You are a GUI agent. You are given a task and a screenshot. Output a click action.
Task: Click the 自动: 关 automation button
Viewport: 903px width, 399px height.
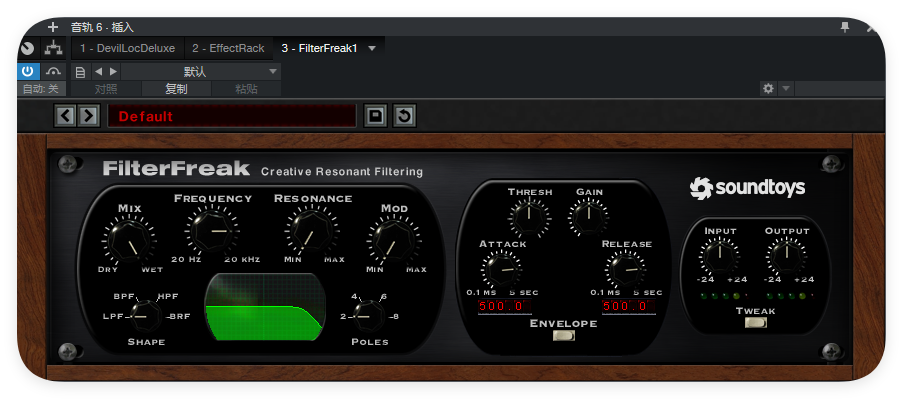[41, 89]
